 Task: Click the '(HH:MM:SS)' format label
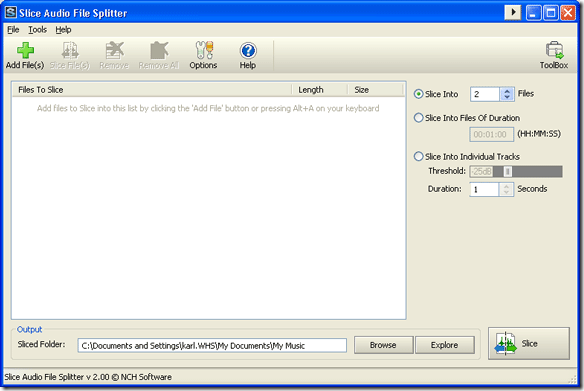pyautogui.click(x=539, y=134)
